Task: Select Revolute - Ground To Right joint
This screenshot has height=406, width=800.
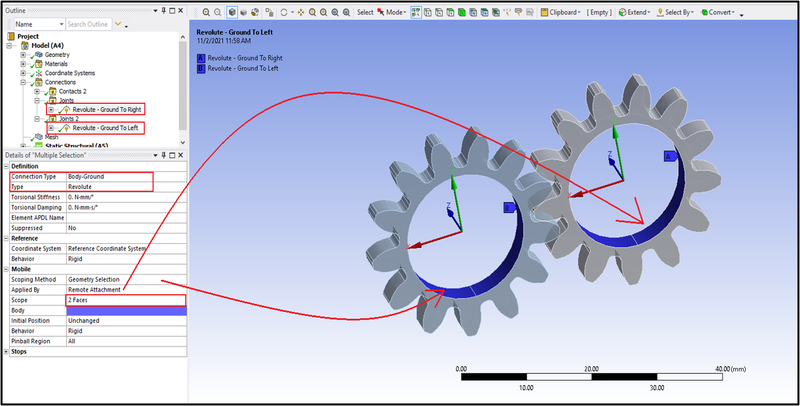Action: click(x=107, y=110)
